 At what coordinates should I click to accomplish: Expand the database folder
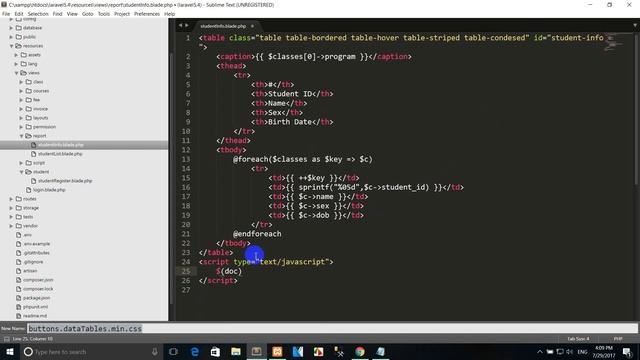(11, 28)
